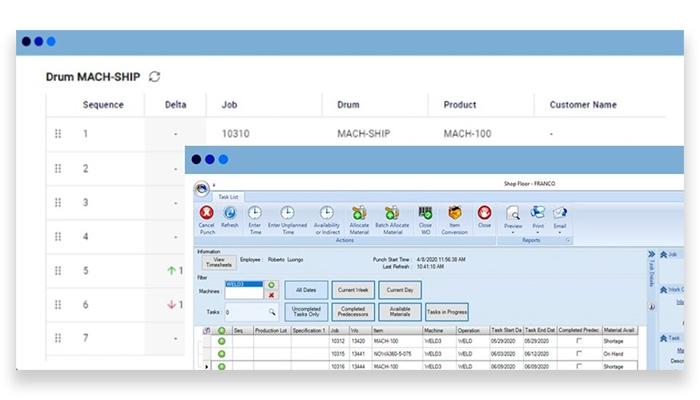
Task: Click the green start icon for job 10312
Action: pyautogui.click(x=221, y=341)
